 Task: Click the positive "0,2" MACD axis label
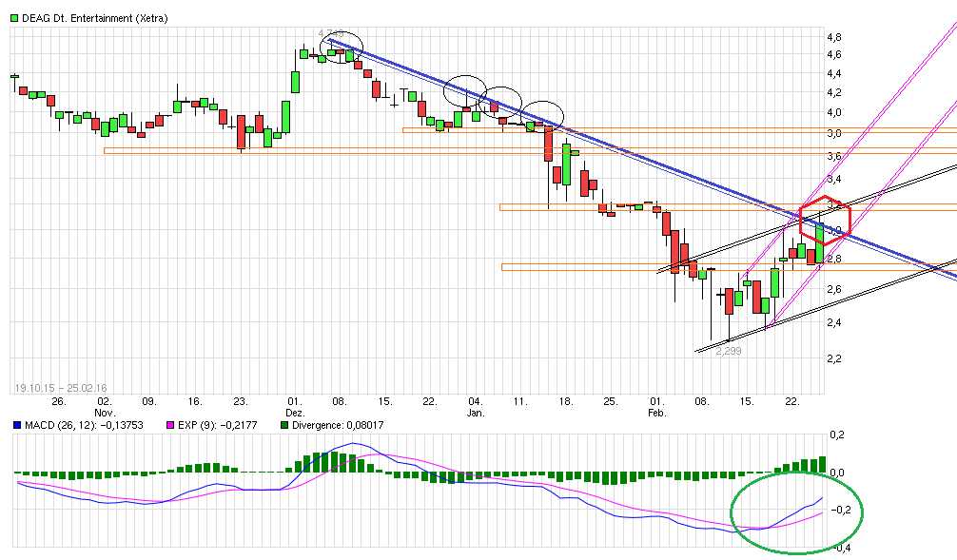[x=837, y=434]
